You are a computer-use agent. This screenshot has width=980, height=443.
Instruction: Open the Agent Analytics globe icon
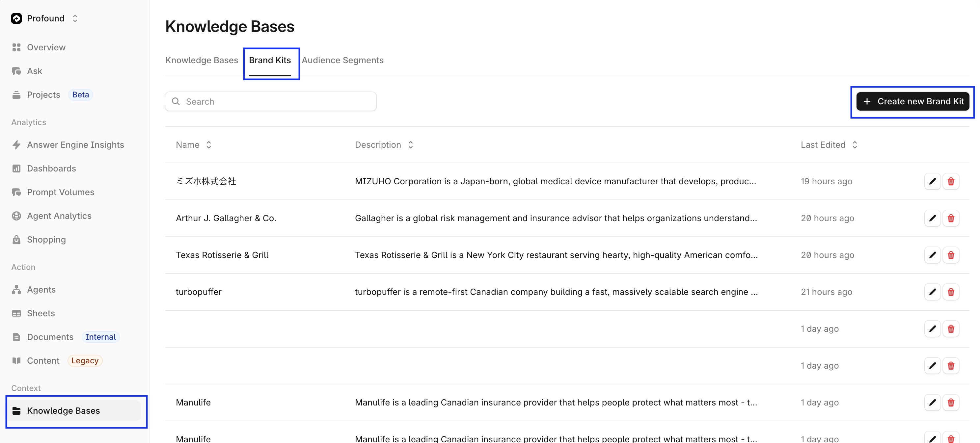16,216
